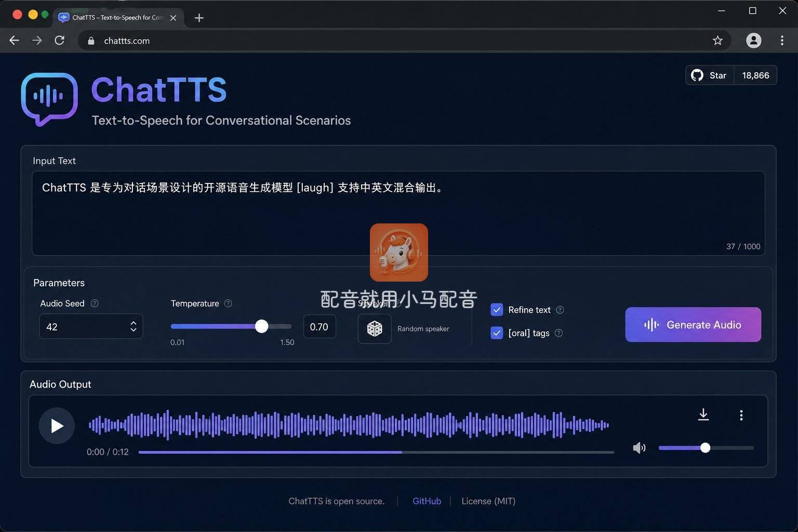
Task: Click the chattts.com address bar
Action: [x=404, y=41]
